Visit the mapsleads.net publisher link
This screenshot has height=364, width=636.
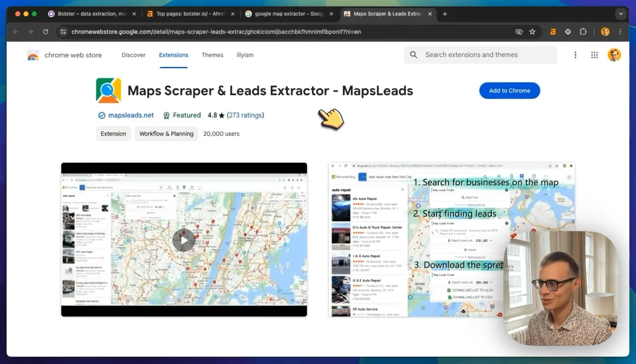131,115
